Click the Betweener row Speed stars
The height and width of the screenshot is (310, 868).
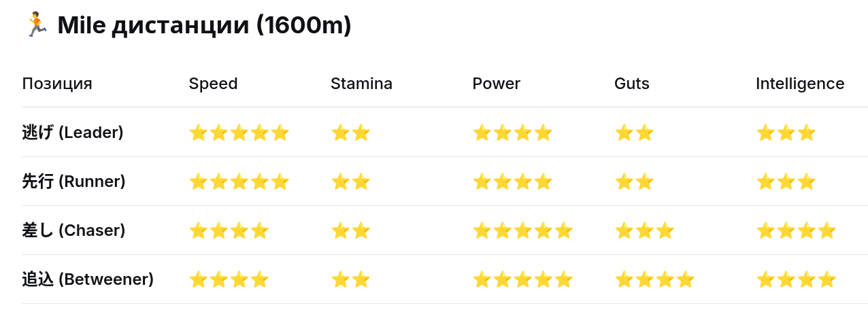point(229,279)
